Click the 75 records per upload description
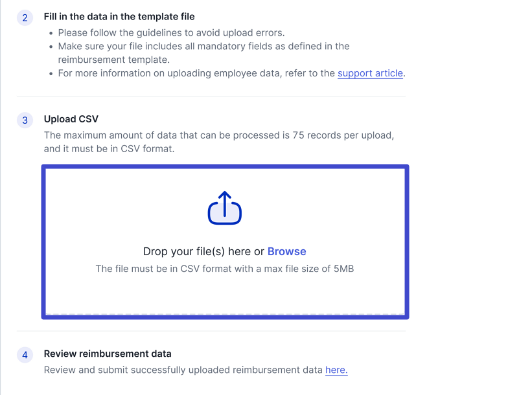532x395 pixels. (218, 135)
